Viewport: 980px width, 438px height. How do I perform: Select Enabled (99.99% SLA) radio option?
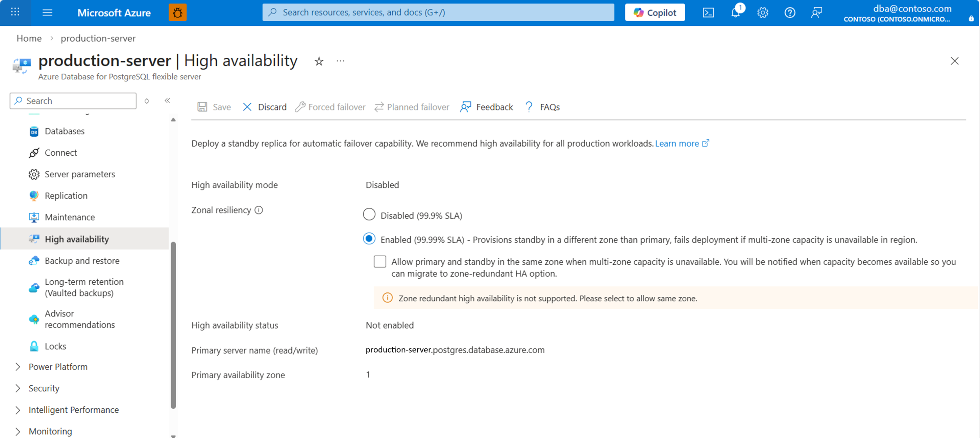point(369,239)
